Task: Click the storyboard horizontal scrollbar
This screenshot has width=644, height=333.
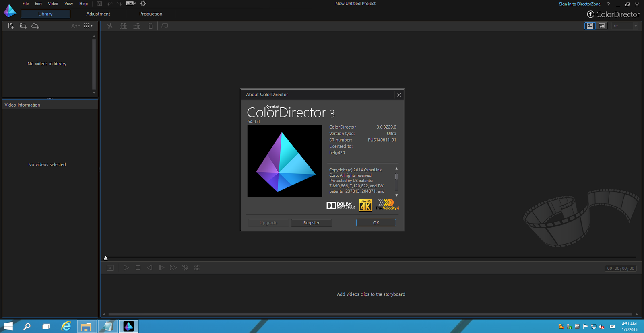Action: pyautogui.click(x=370, y=314)
